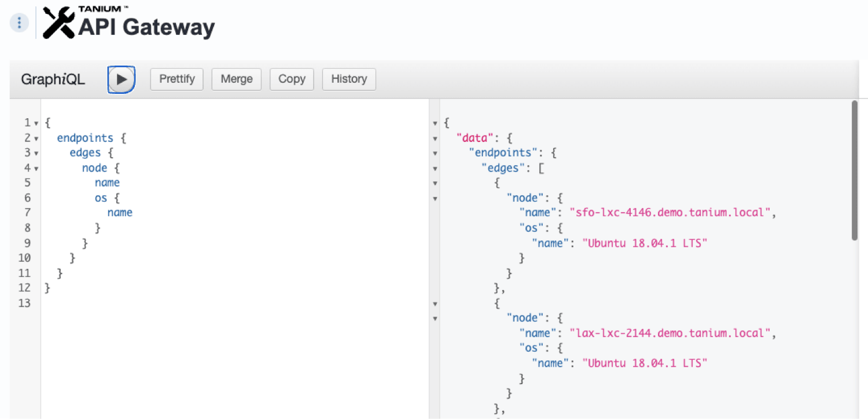
Task: Run the query with the Execute play button
Action: coord(122,79)
